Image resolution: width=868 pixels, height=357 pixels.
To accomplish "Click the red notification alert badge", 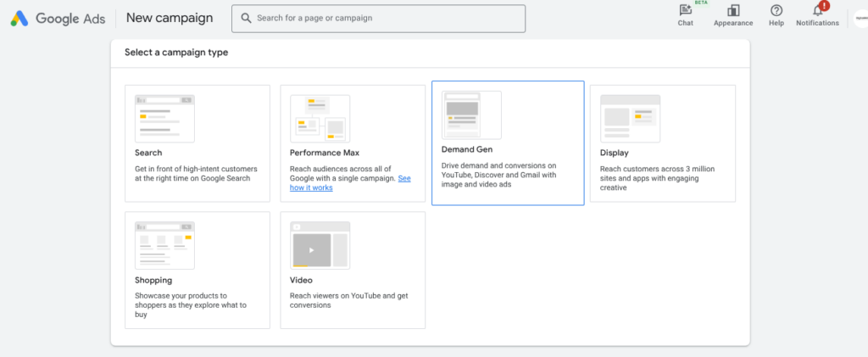I will pos(824,6).
